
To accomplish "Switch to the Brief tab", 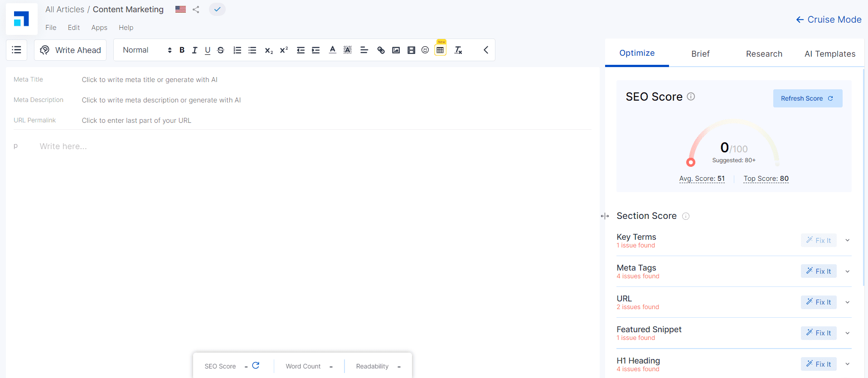I will click(x=700, y=53).
